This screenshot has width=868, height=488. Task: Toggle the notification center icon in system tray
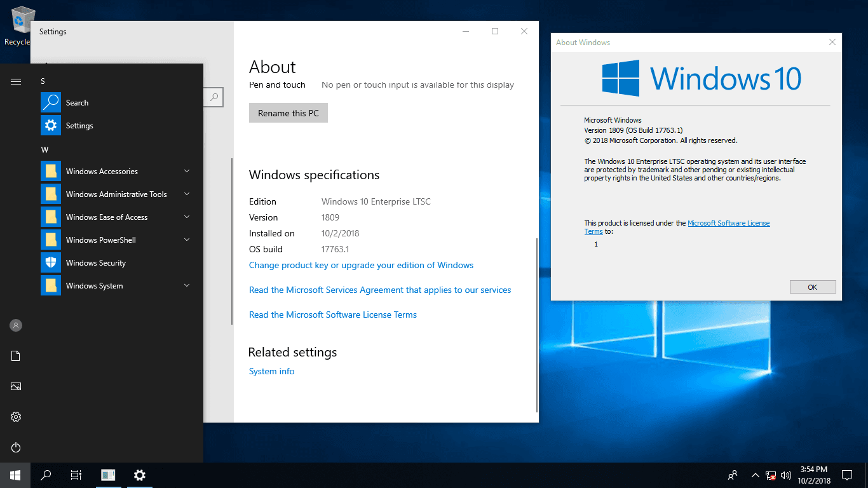847,475
